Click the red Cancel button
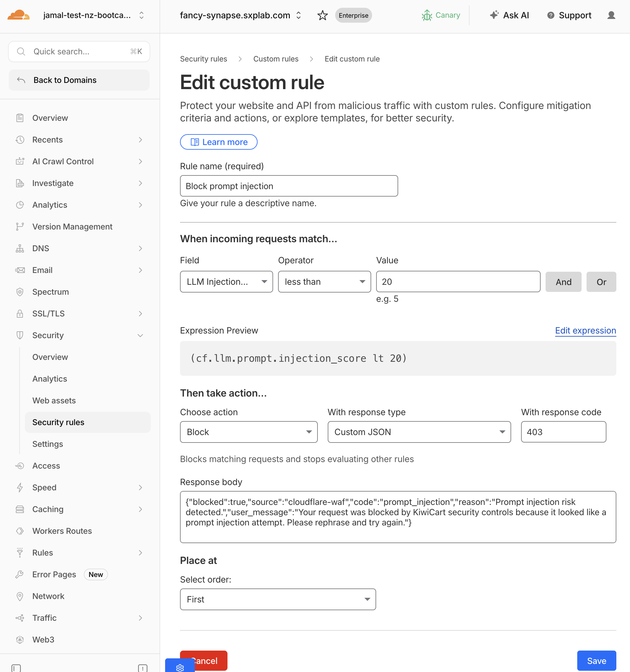Viewport: 630px width, 672px height. click(204, 661)
